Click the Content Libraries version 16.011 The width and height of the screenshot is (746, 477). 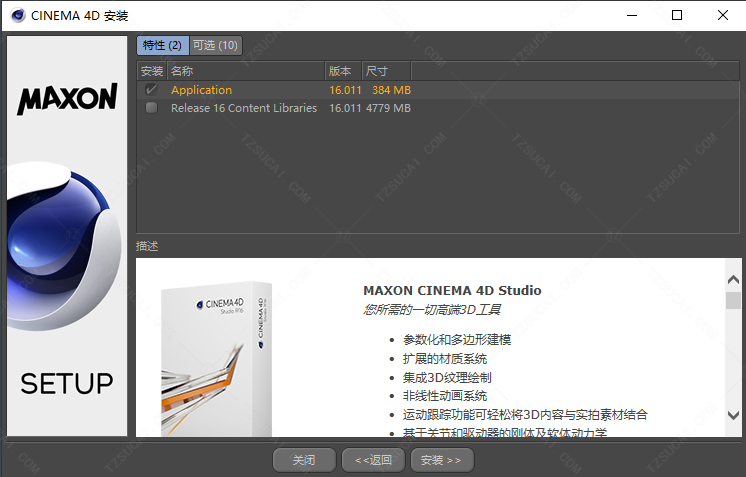[x=345, y=108]
